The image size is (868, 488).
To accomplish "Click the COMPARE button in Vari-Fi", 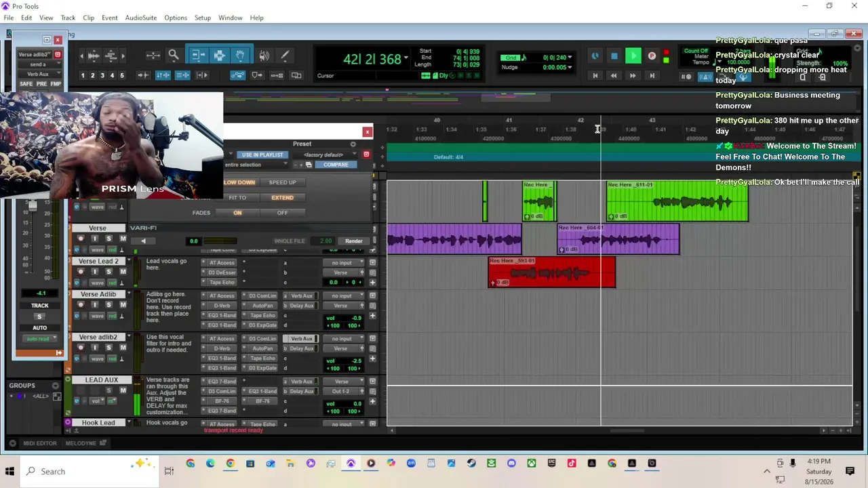I will pos(336,165).
